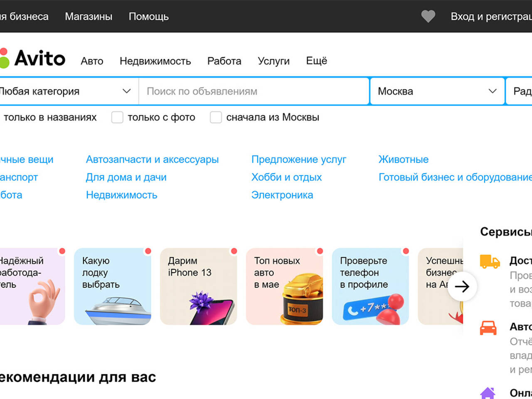Open 'Недвижимость' in the top navigation
The image size is (532, 399).
coord(155,61)
